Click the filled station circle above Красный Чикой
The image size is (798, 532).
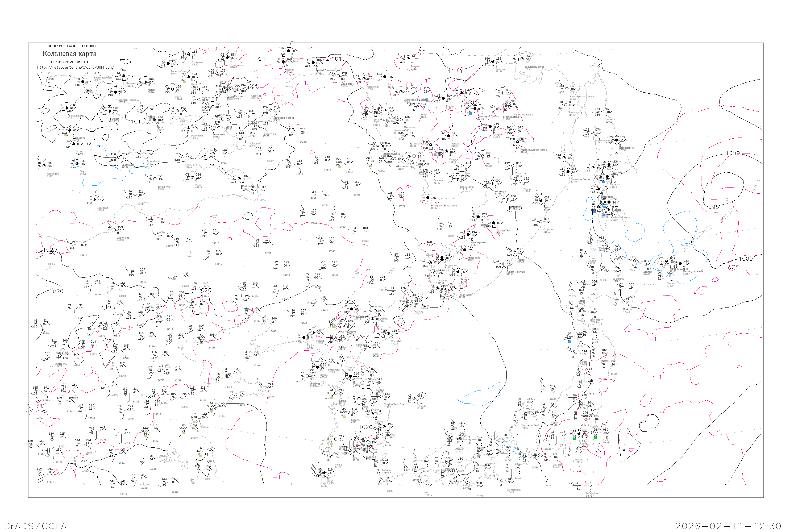pos(116,92)
